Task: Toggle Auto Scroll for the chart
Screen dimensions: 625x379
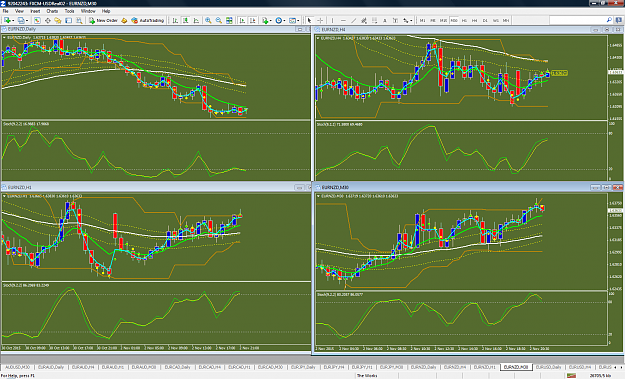Action: (x=242, y=20)
